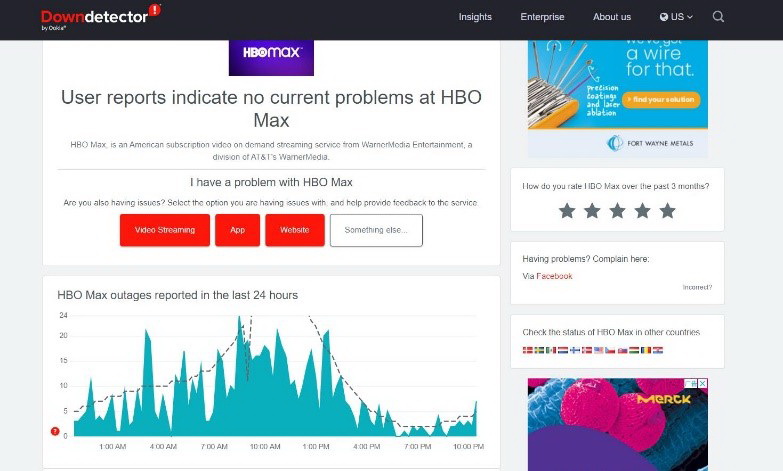Expand the US region selector
The width and height of the screenshot is (783, 471).
pyautogui.click(x=676, y=17)
